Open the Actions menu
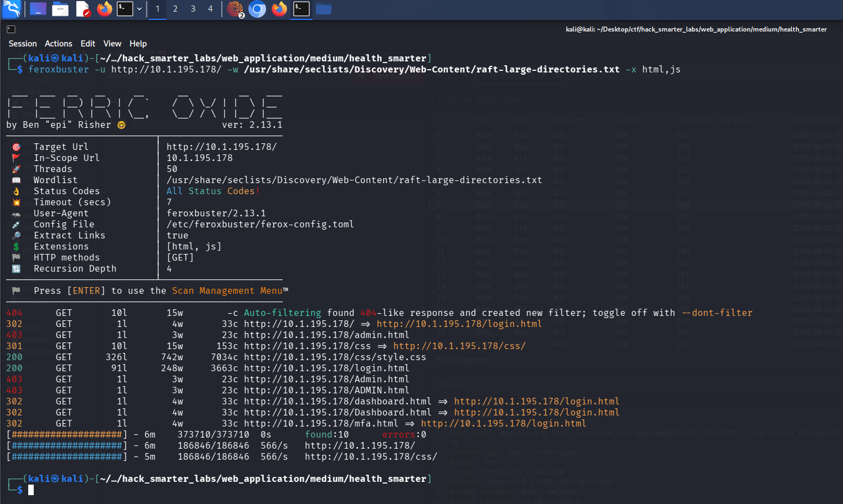The width and height of the screenshot is (843, 504). (59, 44)
